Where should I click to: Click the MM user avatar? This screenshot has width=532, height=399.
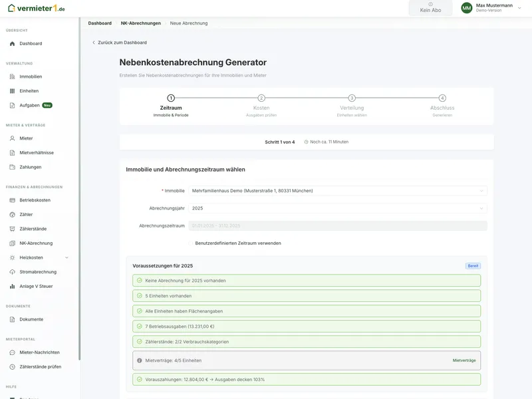tap(467, 8)
